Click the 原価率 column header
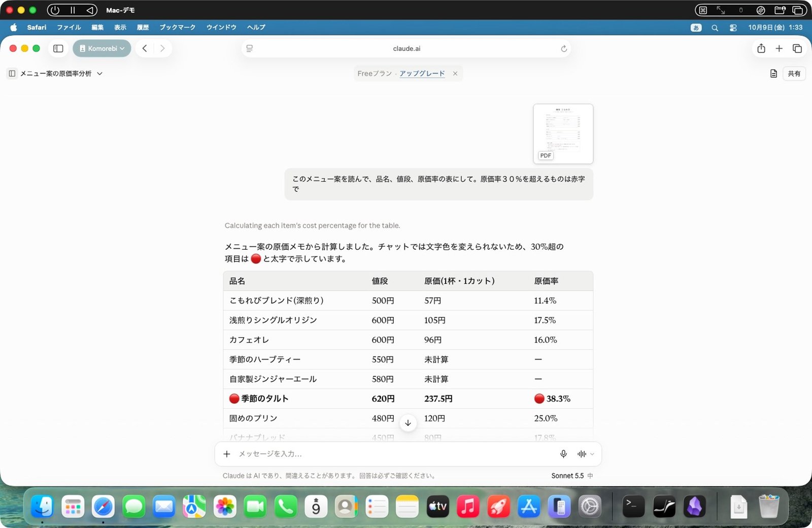Viewport: 812px width, 528px height. pos(546,281)
